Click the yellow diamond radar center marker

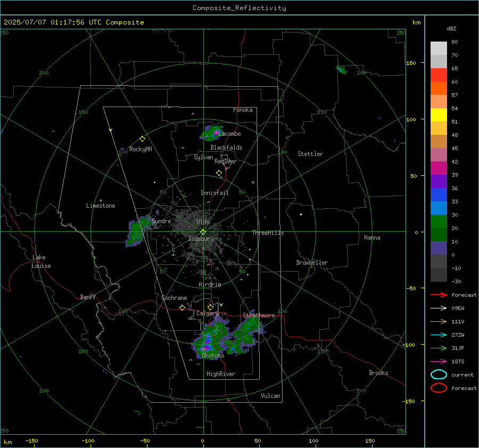click(203, 232)
